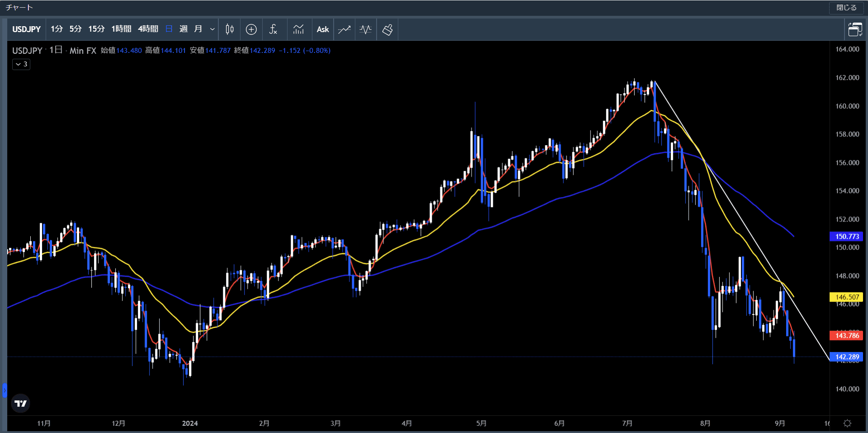Expand the timeframe dropdown arrow
Screen dimensions: 868x433
click(x=212, y=29)
